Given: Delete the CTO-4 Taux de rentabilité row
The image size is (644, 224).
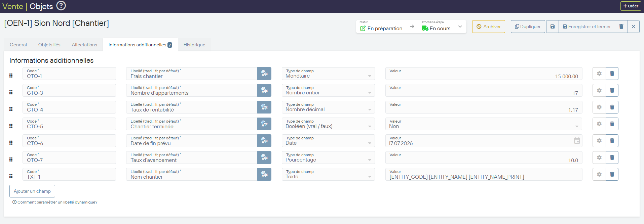Looking at the screenshot, I should point(612,107).
